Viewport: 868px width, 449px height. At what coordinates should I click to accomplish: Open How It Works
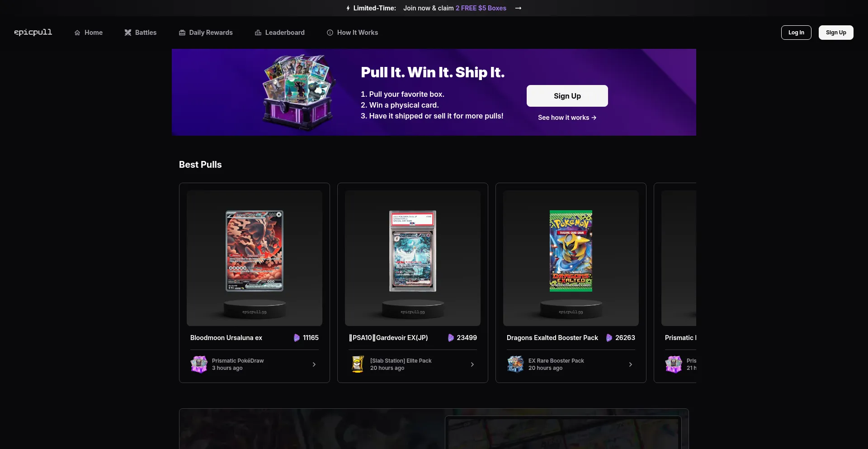click(x=353, y=33)
